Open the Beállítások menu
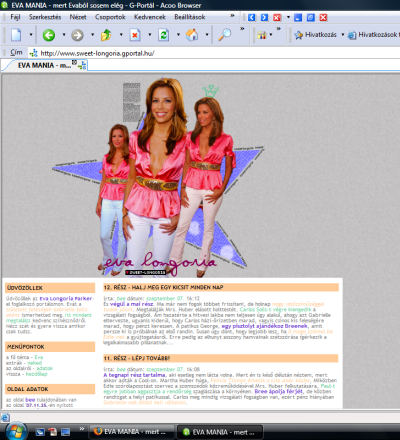This screenshot has width=400, height=440. click(190, 17)
